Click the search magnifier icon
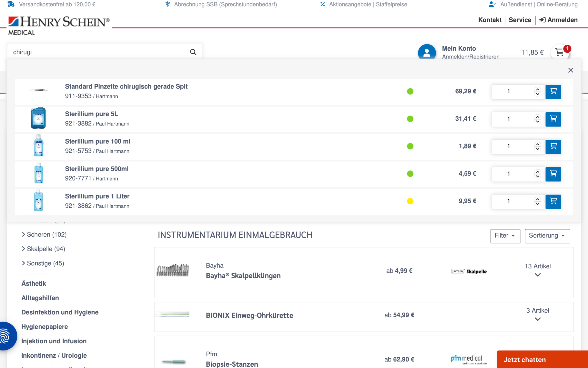The height and width of the screenshot is (368, 588). [193, 52]
